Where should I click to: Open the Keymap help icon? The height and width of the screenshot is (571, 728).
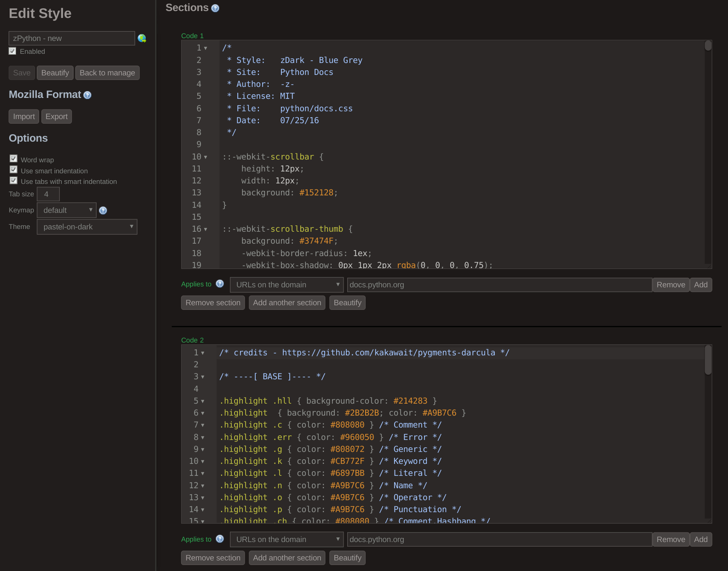(x=103, y=211)
